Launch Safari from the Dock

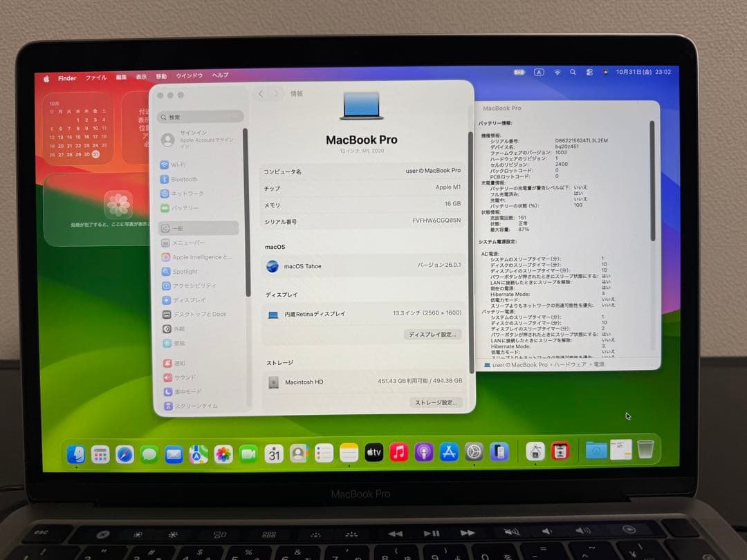point(124,452)
